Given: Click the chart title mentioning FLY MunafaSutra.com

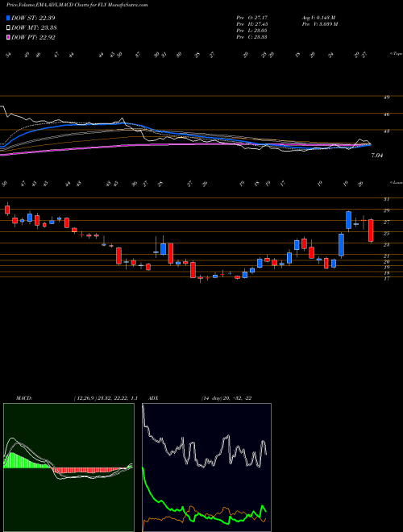Looking at the screenshot, I should [x=77, y=6].
